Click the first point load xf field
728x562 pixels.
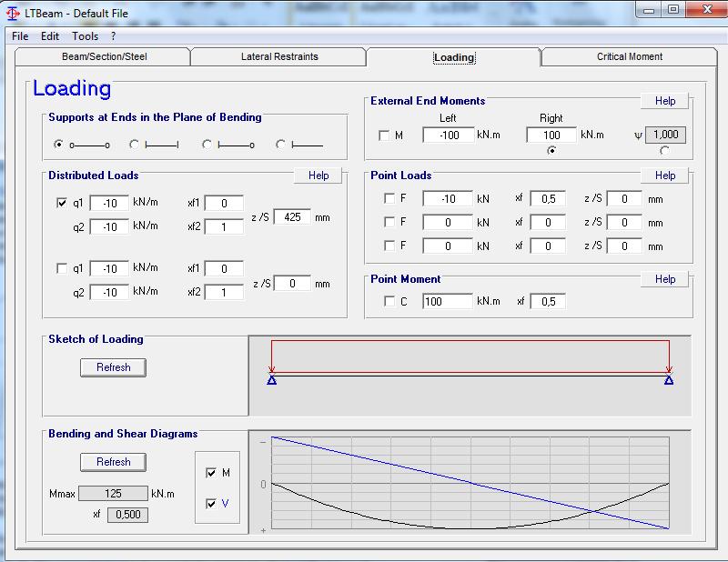548,199
